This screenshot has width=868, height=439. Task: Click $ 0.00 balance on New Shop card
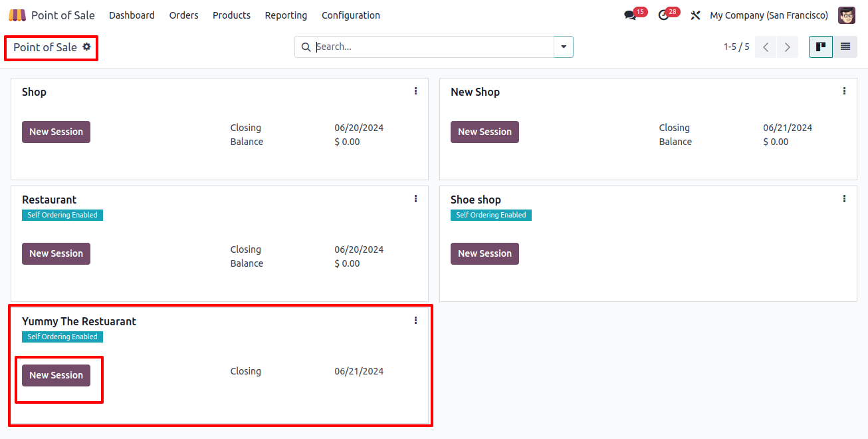coord(776,142)
